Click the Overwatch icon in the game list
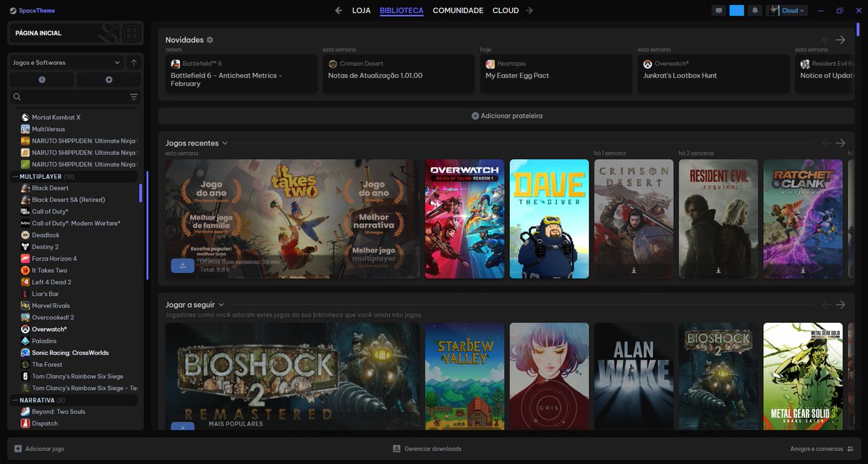The height and width of the screenshot is (464, 868). [25, 329]
